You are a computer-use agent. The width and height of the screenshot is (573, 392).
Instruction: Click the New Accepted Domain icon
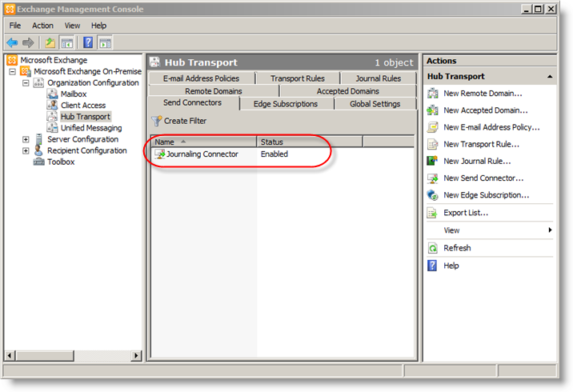tap(433, 110)
